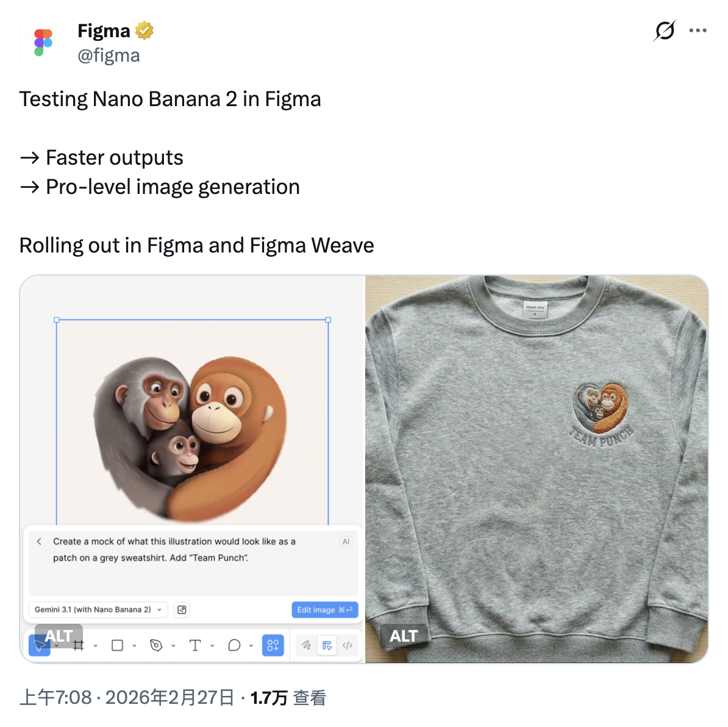Expand the Pen tool options chevron

tap(173, 645)
